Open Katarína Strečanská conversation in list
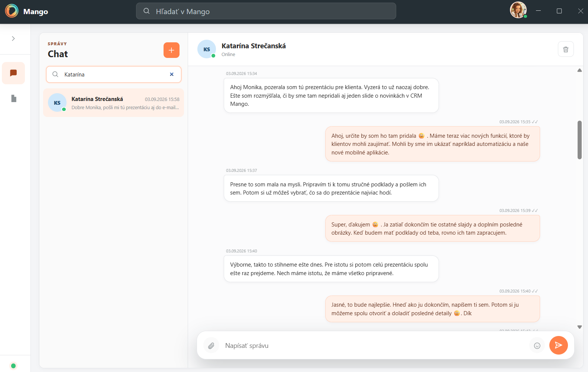This screenshot has height=372, width=588. tap(114, 103)
